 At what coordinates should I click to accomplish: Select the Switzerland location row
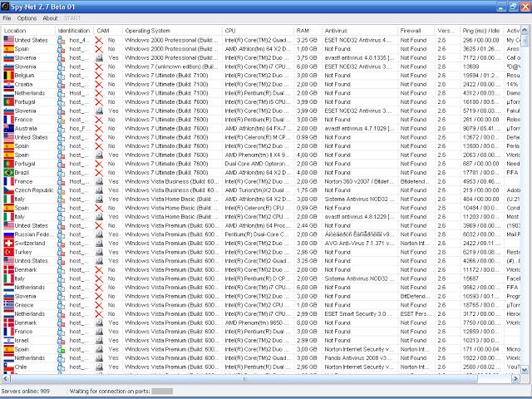tap(261, 243)
